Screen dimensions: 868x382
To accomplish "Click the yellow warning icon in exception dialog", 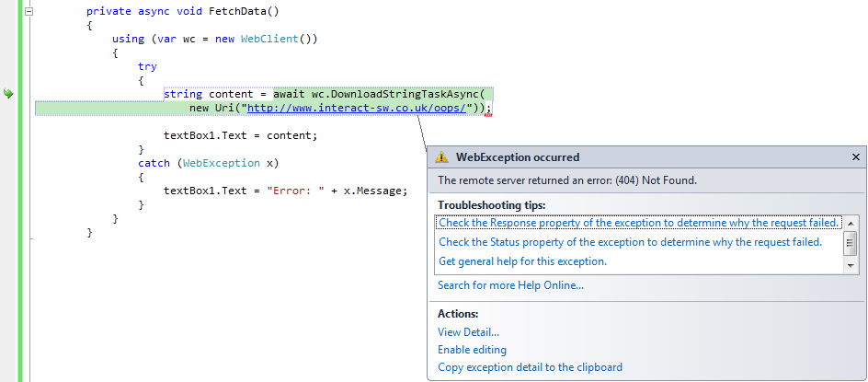I will pos(441,157).
